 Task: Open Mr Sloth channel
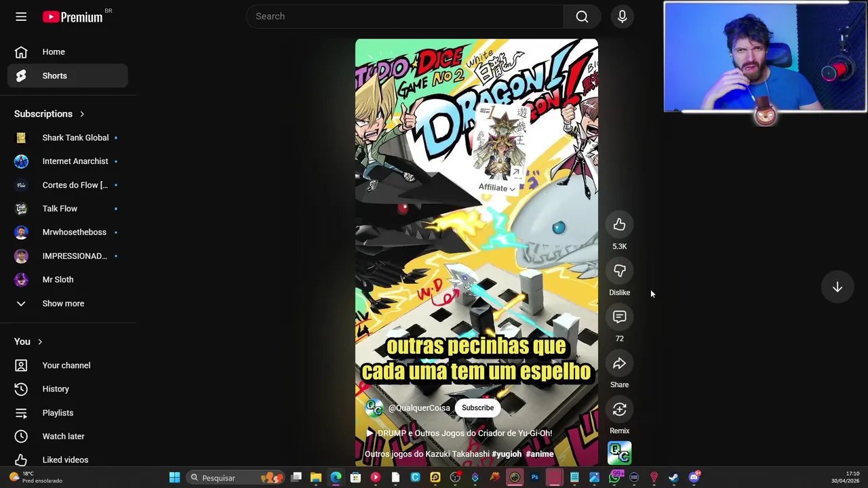click(x=68, y=280)
